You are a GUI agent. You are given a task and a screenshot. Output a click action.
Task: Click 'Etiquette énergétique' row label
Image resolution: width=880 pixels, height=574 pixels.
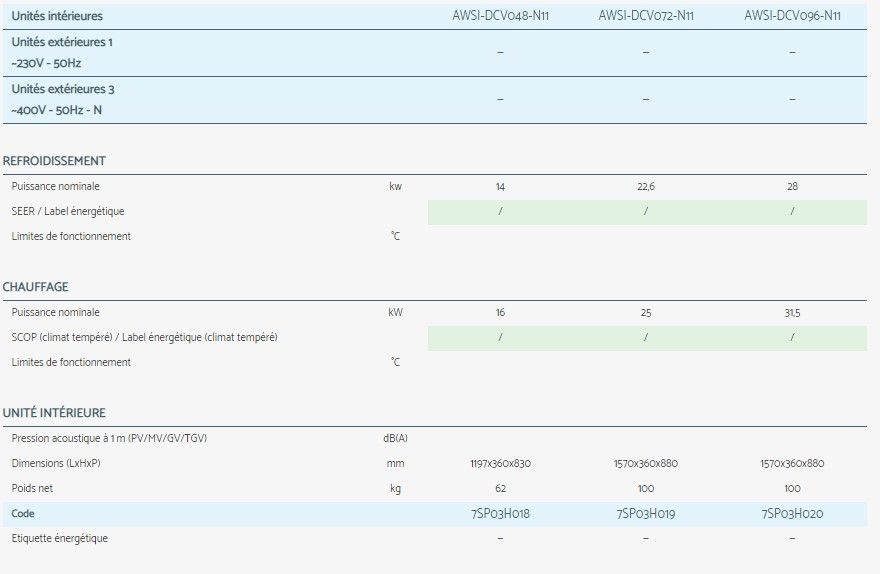[x=59, y=539]
